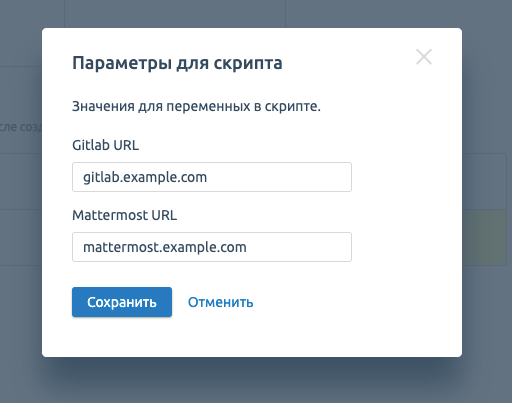The width and height of the screenshot is (512, 403).
Task: Click the Gitlab URL label
Action: point(105,145)
